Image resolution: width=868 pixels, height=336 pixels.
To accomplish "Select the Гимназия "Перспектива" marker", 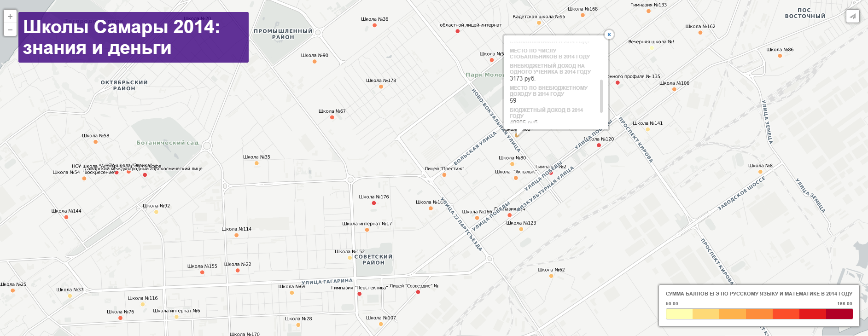I will click(360, 294).
